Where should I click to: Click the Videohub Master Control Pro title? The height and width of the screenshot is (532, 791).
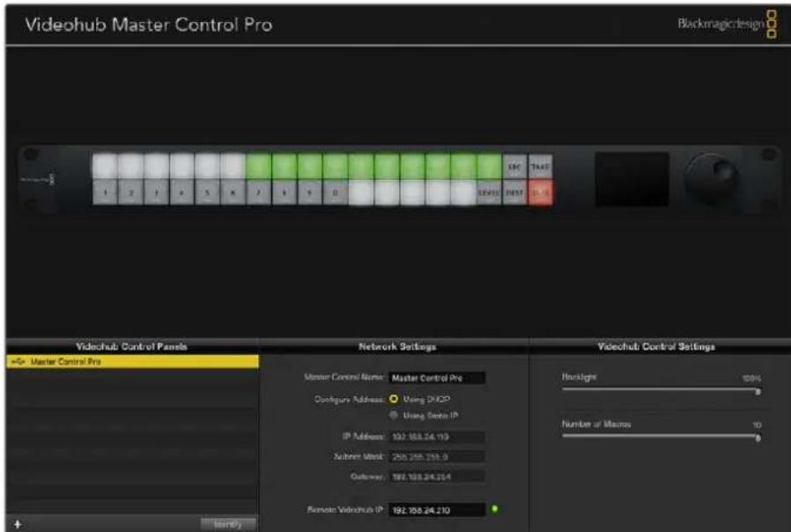(149, 24)
